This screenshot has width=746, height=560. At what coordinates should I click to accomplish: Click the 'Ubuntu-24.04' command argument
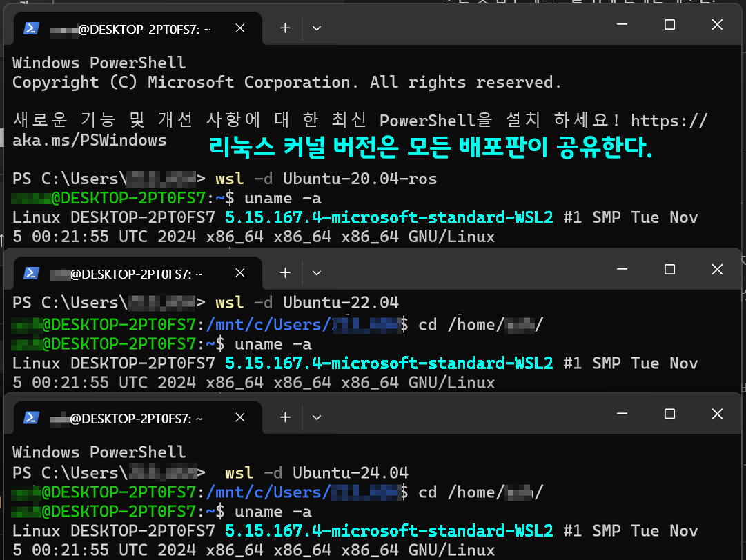pyautogui.click(x=350, y=472)
